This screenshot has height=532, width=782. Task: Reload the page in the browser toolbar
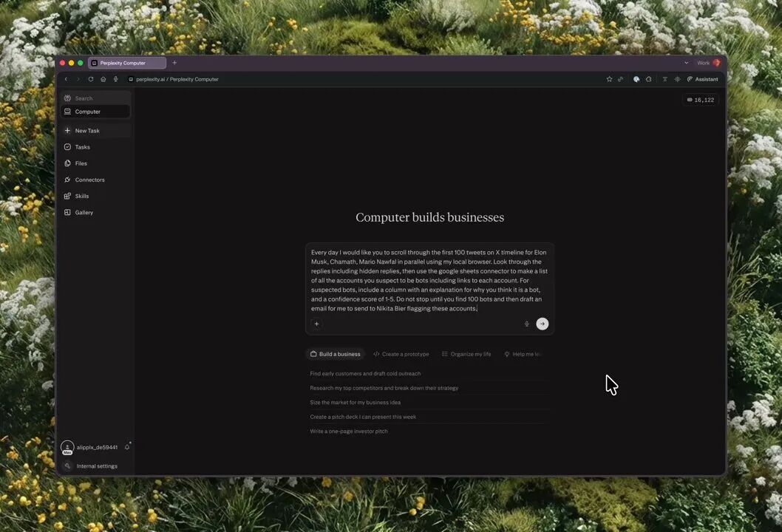[91, 79]
